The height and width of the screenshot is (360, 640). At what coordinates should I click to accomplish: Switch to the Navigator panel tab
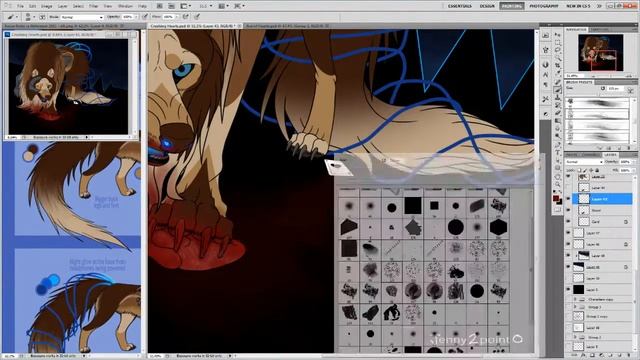coord(576,30)
